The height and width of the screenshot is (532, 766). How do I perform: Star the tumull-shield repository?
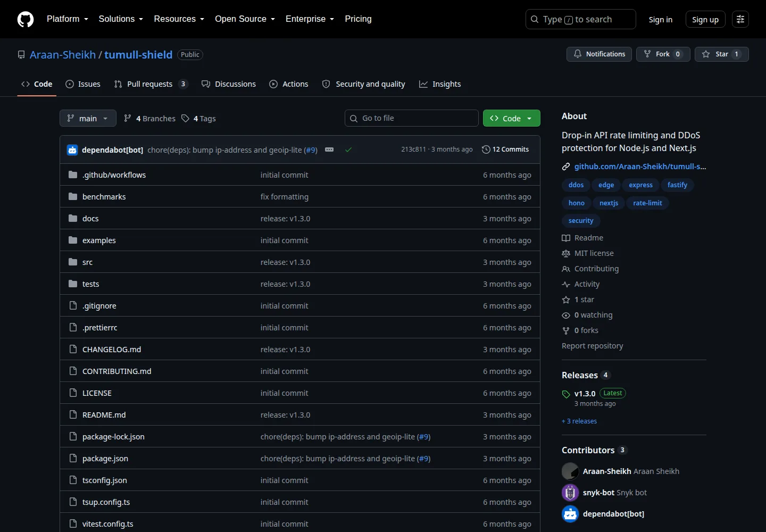pos(721,54)
